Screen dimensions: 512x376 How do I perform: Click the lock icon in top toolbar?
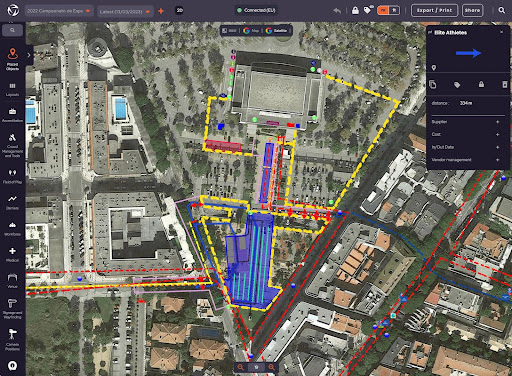pyautogui.click(x=355, y=10)
